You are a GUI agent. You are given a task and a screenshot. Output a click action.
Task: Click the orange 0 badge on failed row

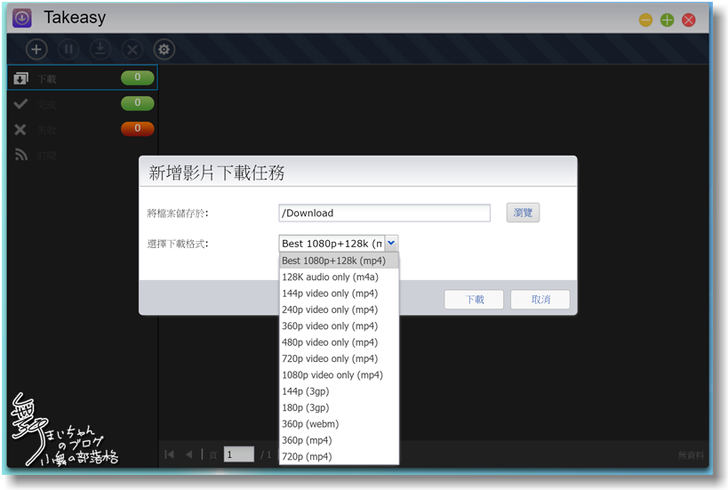[x=137, y=129]
